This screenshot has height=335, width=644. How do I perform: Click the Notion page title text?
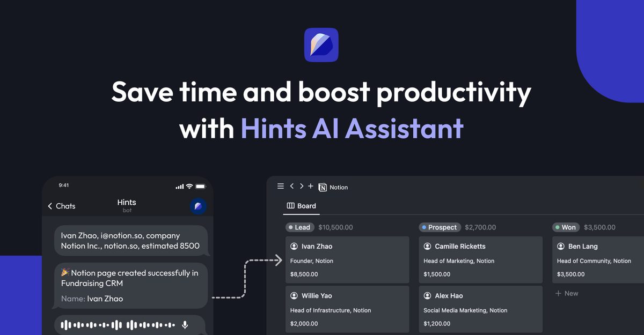point(339,187)
